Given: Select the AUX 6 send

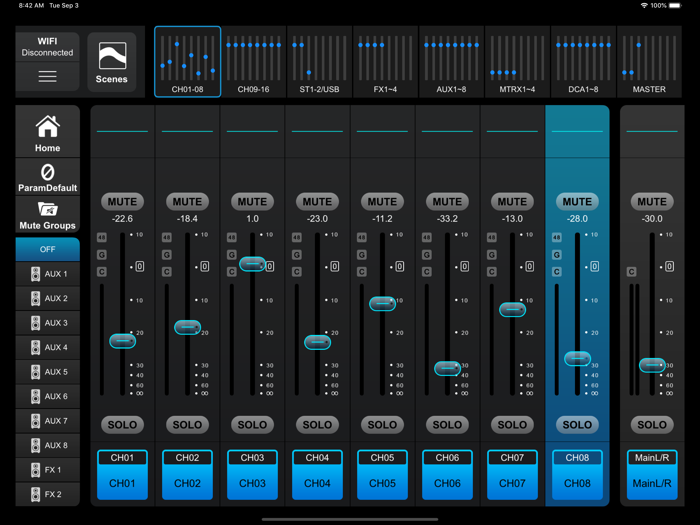Looking at the screenshot, I should pos(48,396).
